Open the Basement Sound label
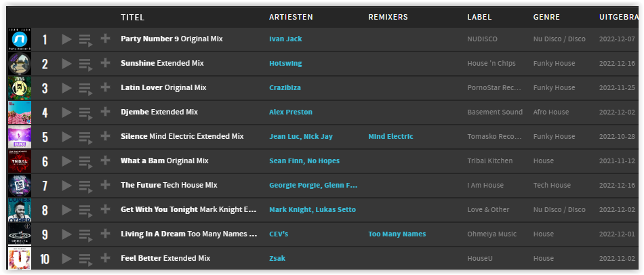The image size is (644, 275). pos(495,112)
